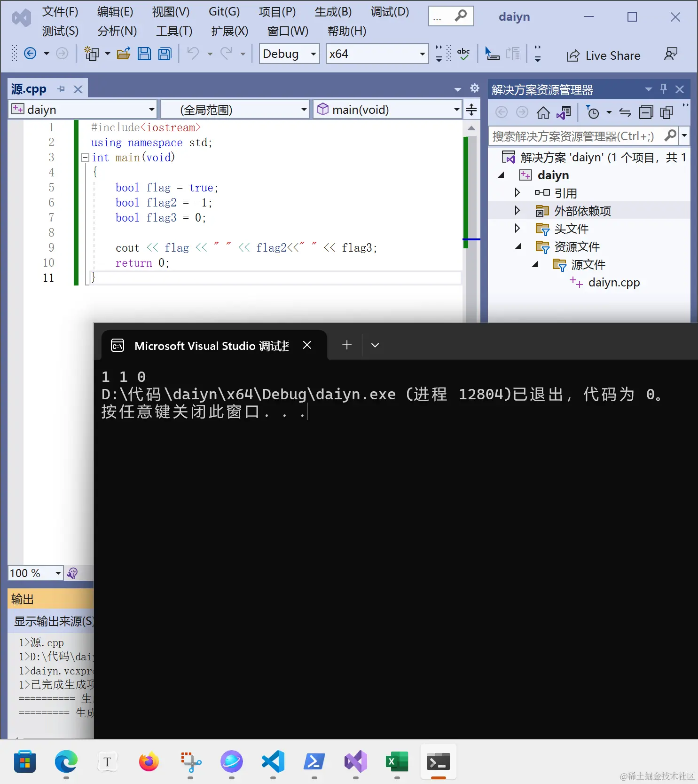The image size is (698, 784).
Task: Click the Solution Explorer home icon
Action: (543, 112)
